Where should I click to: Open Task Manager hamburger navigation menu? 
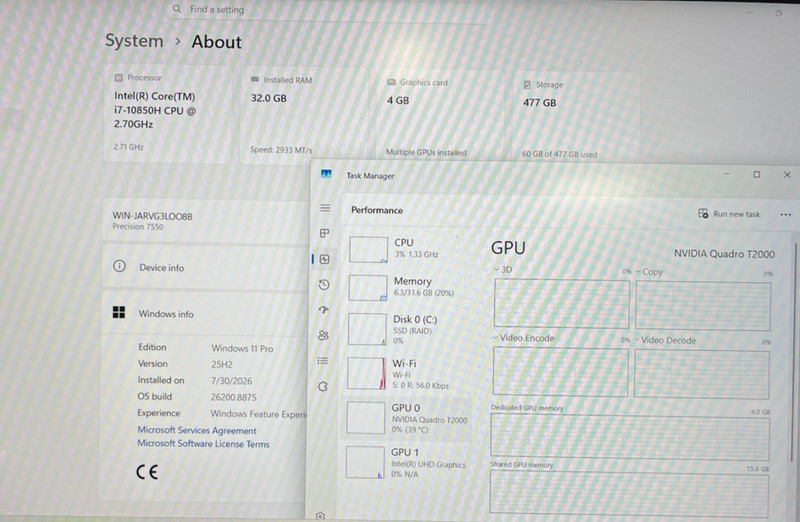tap(325, 208)
